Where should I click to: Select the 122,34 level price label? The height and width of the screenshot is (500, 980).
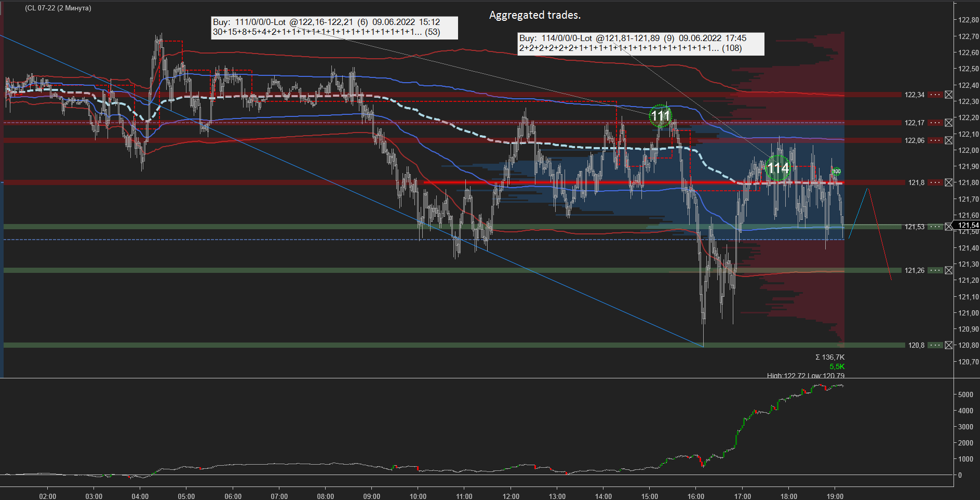coord(915,95)
